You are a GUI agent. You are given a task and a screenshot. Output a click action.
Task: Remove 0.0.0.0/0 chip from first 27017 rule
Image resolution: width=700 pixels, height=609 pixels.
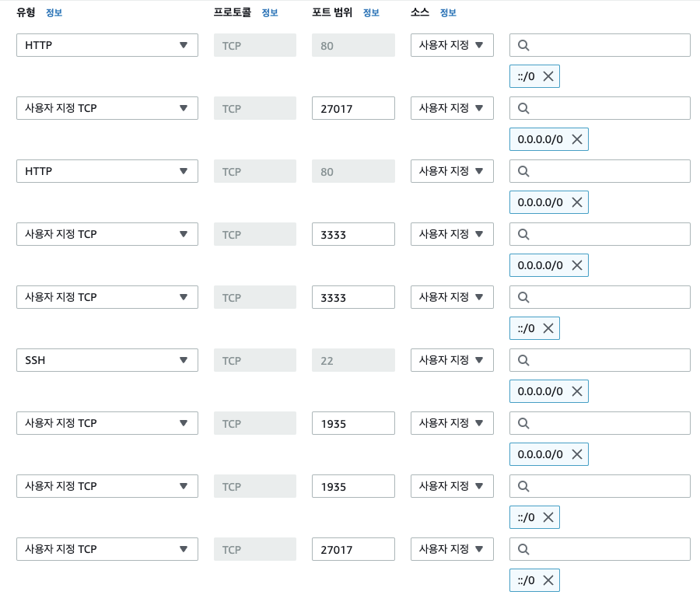pos(577,139)
